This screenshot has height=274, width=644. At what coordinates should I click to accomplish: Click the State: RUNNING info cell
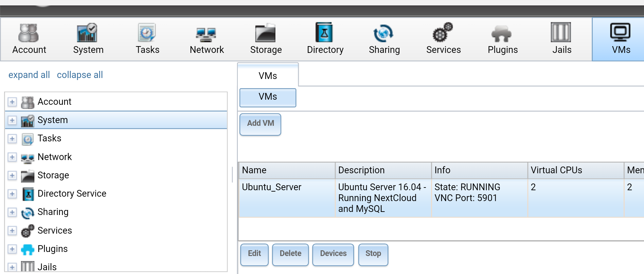(480, 198)
